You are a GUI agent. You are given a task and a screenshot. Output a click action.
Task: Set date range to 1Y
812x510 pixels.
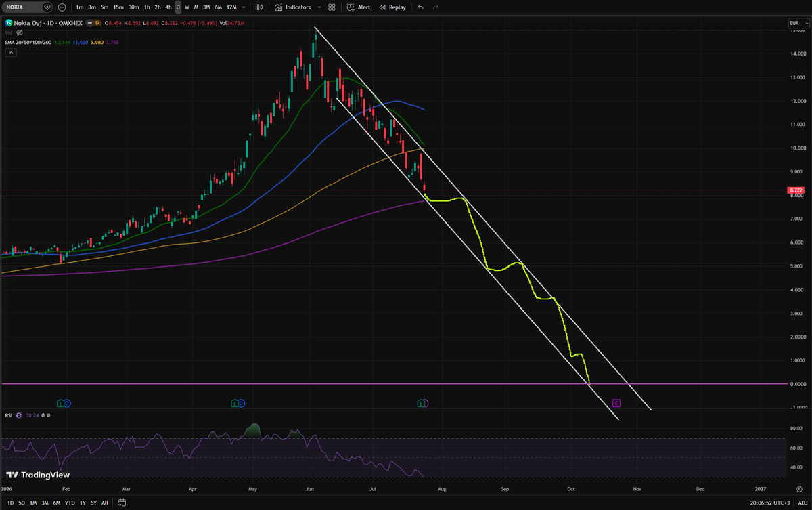pos(83,503)
